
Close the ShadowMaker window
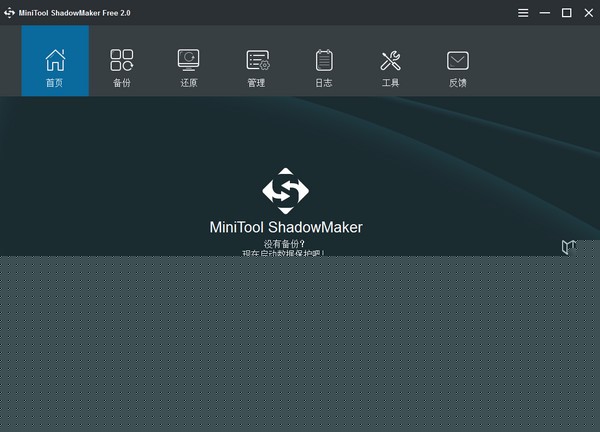[x=589, y=13]
